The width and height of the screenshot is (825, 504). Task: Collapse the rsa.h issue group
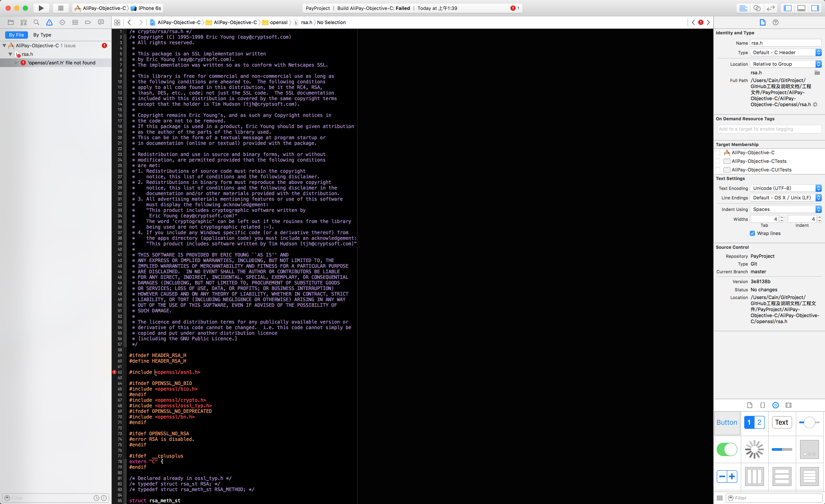coord(10,54)
